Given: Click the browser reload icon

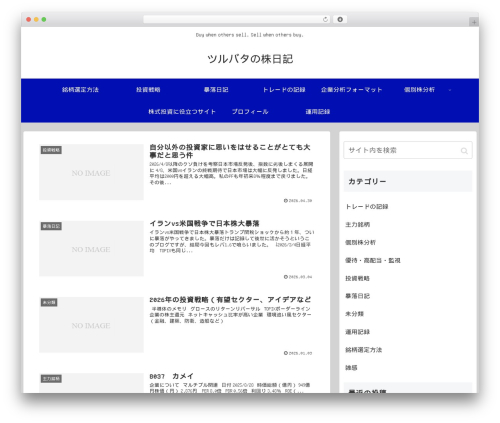Looking at the screenshot, I should pos(325,19).
